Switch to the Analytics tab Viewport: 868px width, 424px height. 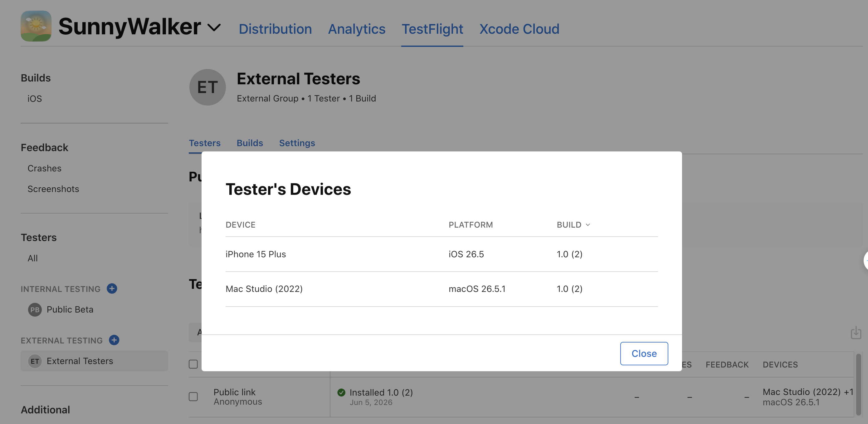coord(357,29)
